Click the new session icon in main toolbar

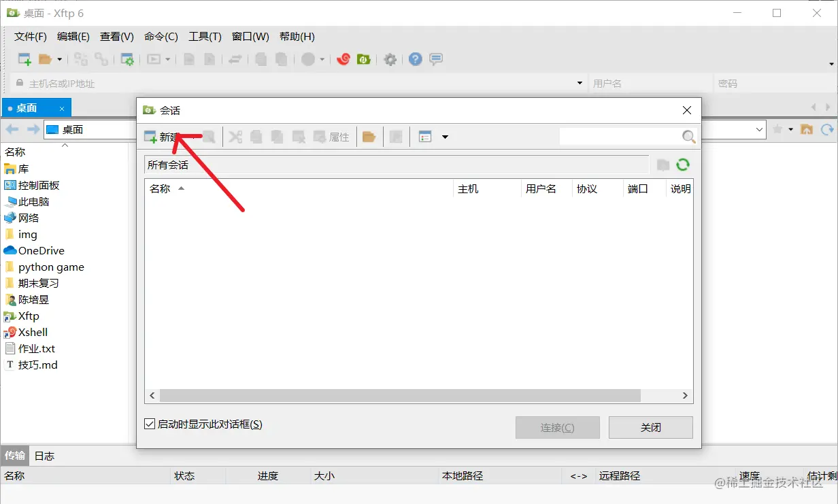click(24, 59)
